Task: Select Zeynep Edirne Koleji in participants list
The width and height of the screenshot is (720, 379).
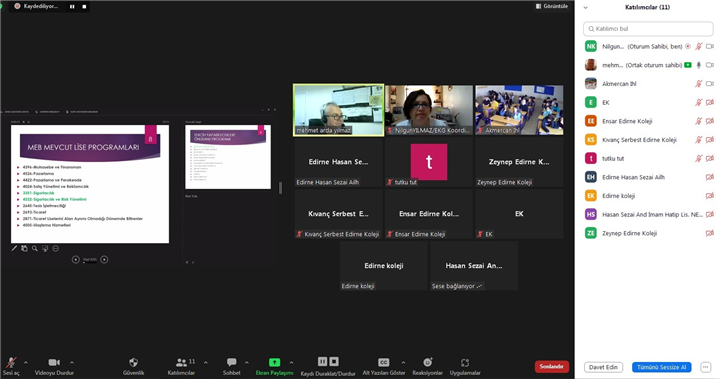Action: pos(648,233)
